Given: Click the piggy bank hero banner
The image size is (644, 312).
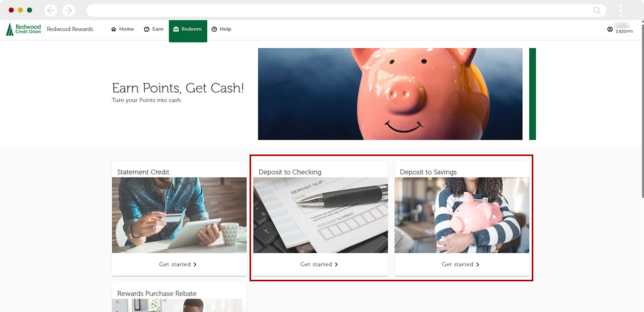Looking at the screenshot, I should 390,94.
